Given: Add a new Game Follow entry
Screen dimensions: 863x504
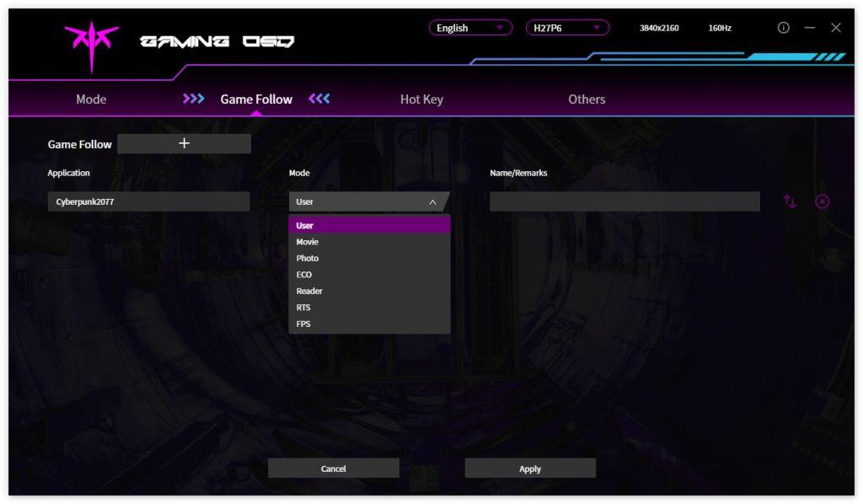Looking at the screenshot, I should coord(184,143).
